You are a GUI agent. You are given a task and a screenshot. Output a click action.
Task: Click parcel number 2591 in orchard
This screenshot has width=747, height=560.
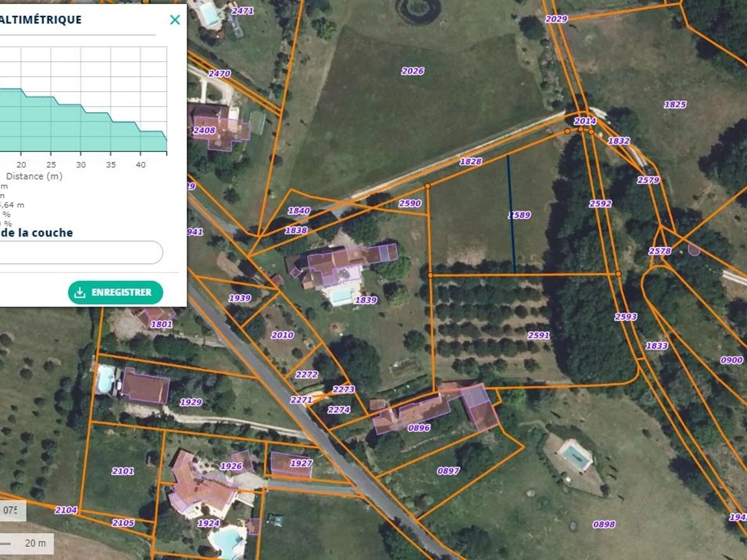pos(538,335)
